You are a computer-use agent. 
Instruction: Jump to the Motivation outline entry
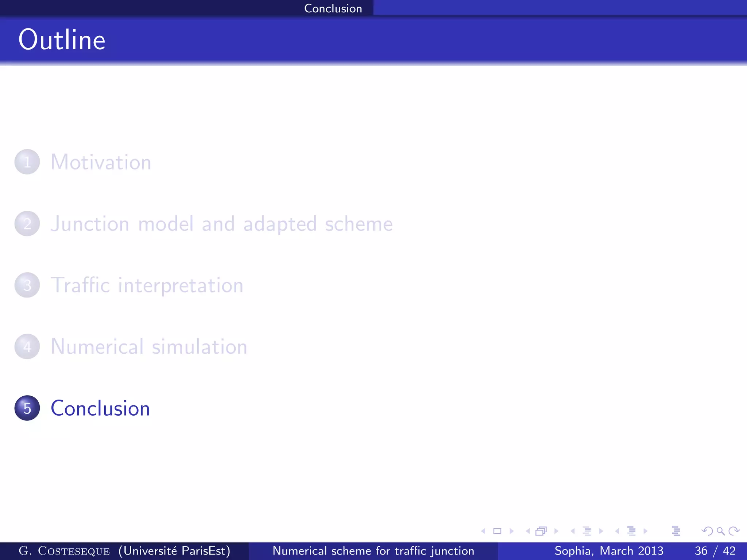click(101, 162)
